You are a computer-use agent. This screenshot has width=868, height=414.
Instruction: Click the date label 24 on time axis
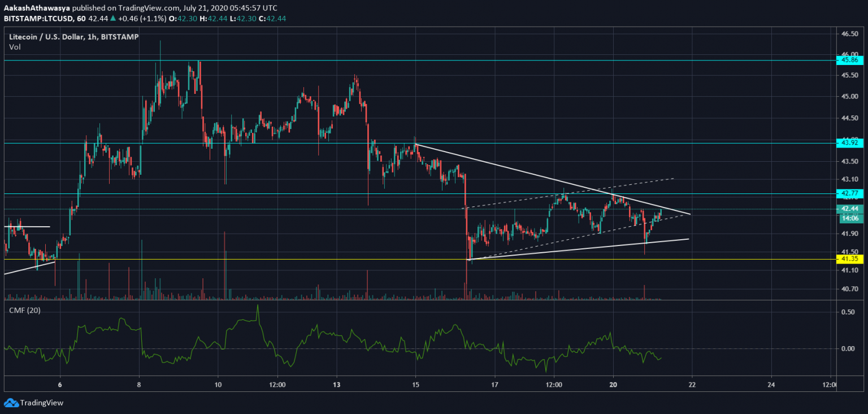(x=771, y=385)
